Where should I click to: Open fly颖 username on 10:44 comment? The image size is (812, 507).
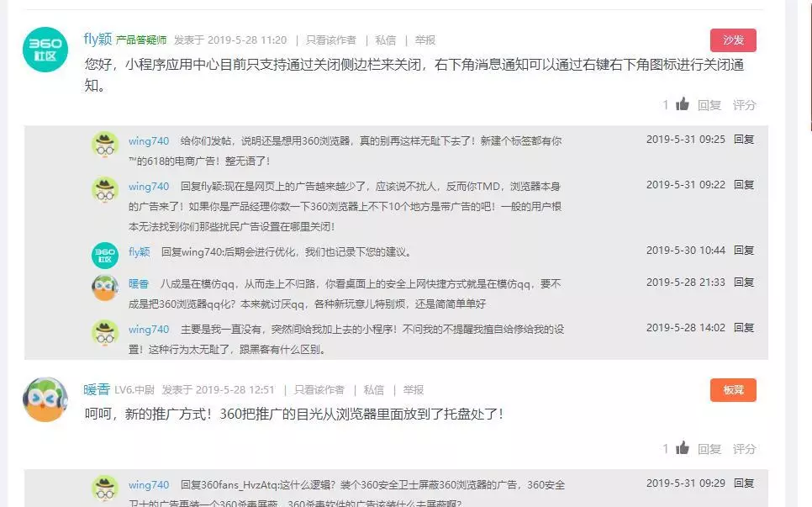point(140,252)
